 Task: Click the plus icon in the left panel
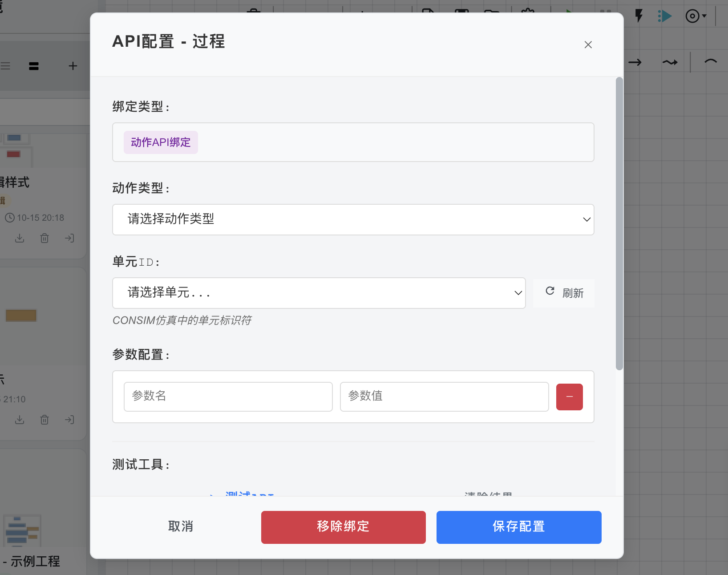(73, 66)
